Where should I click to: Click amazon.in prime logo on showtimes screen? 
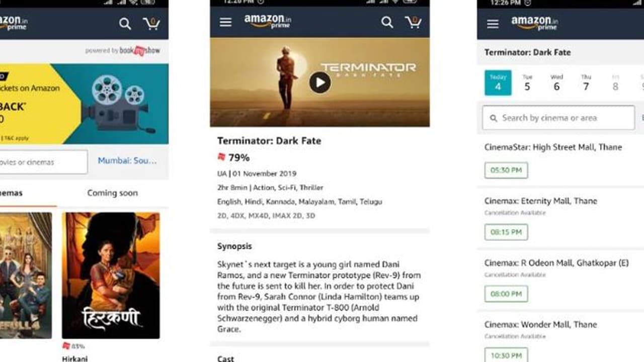click(535, 23)
